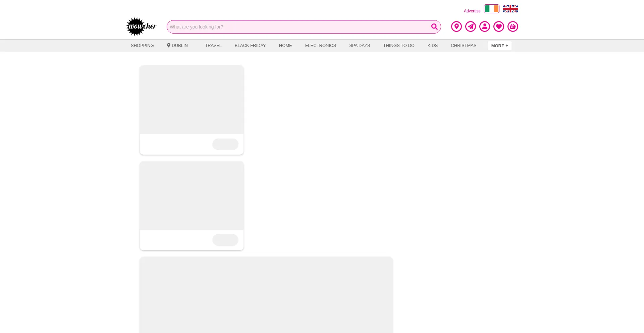Open the Travel category
Image resolution: width=644 pixels, height=333 pixels.
coord(213,46)
